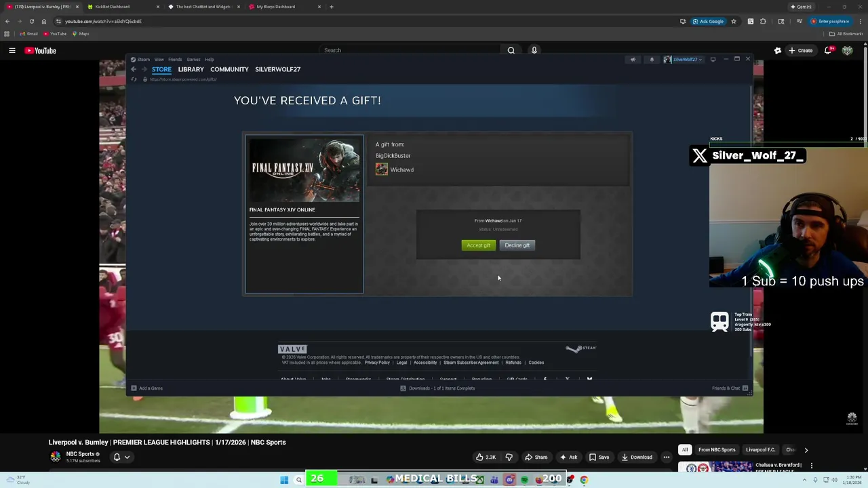
Task: Open the Legal link in Steam footer
Action: click(401, 363)
